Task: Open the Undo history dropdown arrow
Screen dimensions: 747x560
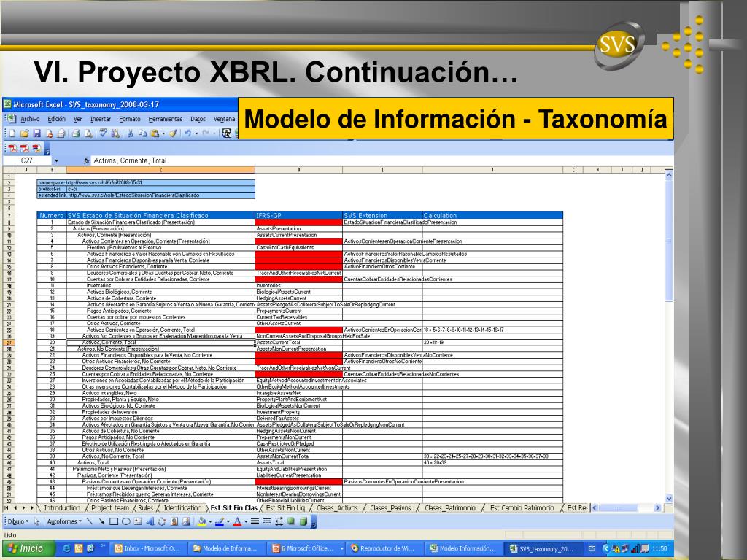Action: [196, 134]
